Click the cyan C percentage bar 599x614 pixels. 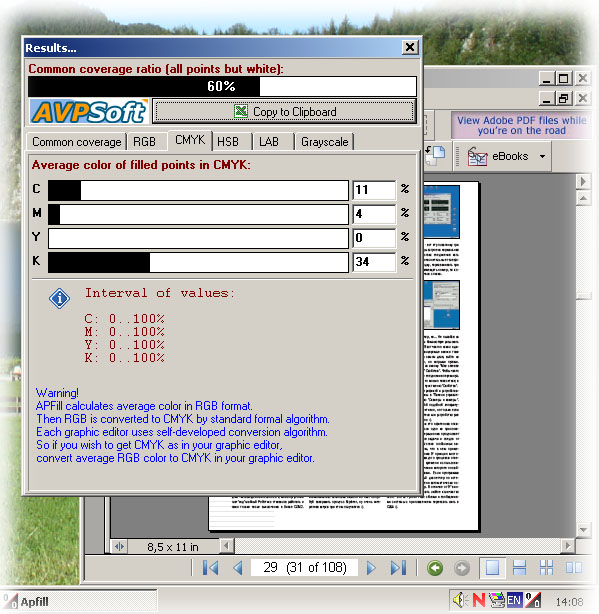coord(198,190)
